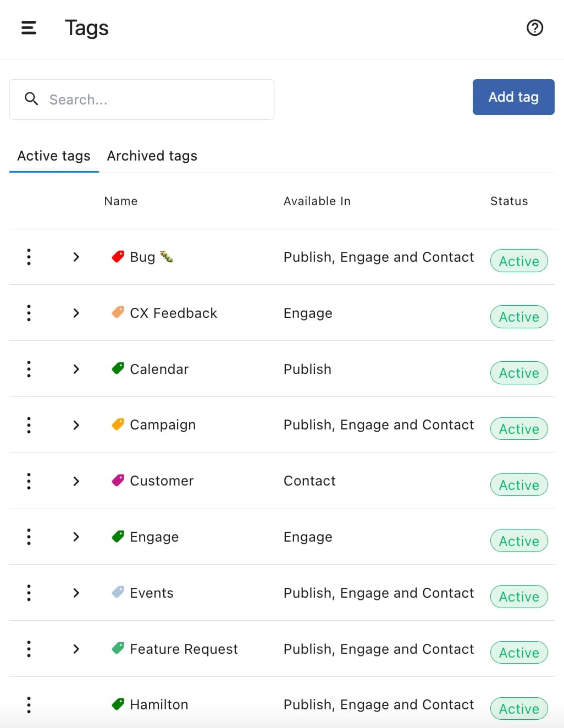Click the Active status badge for Calendar
This screenshot has height=728, width=564.
point(518,373)
